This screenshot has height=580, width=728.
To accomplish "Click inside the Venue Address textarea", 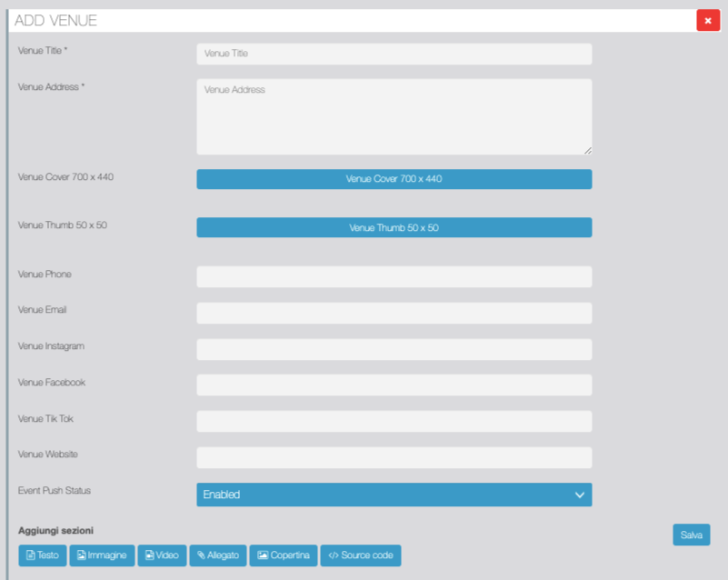I will point(394,116).
